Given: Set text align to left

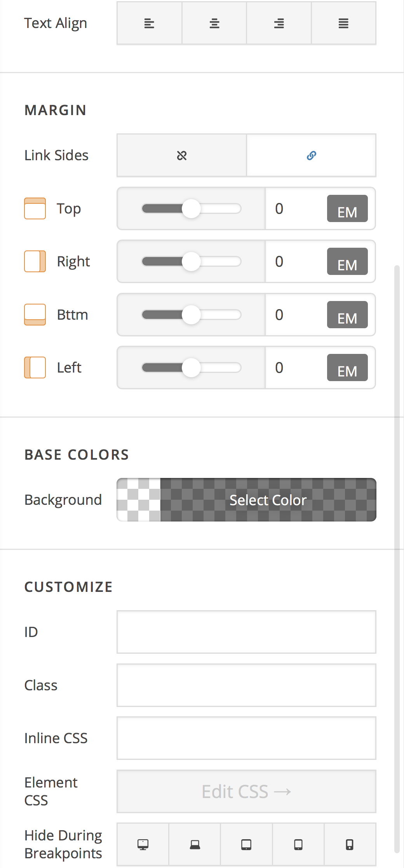Looking at the screenshot, I should coord(149,23).
